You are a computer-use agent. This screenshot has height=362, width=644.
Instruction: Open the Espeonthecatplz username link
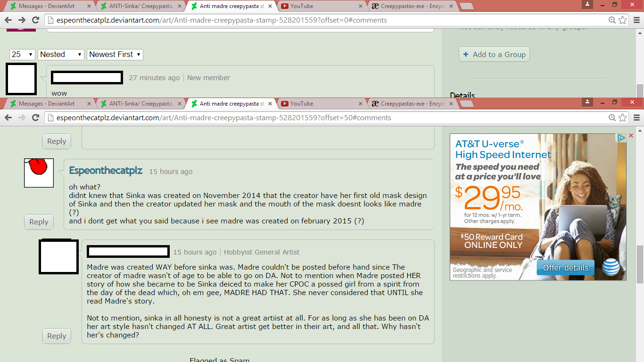click(106, 171)
